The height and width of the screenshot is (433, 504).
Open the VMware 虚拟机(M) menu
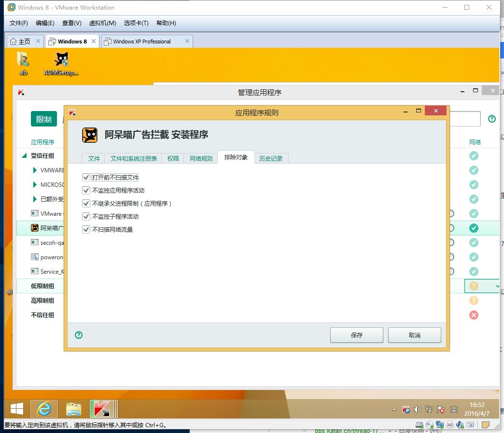[x=102, y=23]
